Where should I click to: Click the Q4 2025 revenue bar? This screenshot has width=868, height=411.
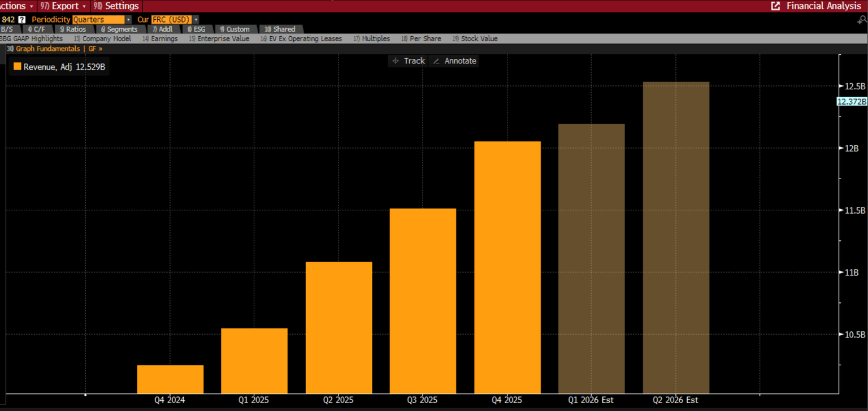pyautogui.click(x=507, y=267)
